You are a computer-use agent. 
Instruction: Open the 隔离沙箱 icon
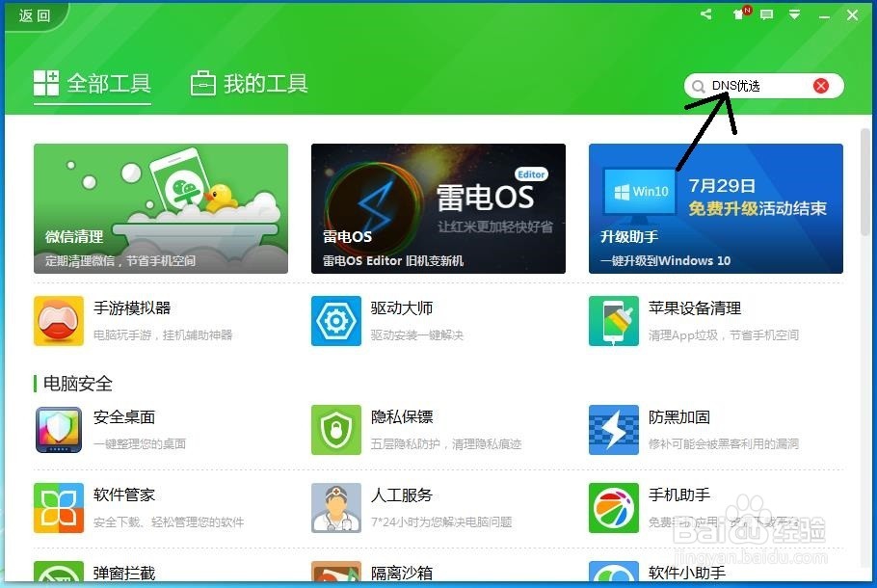point(336,572)
